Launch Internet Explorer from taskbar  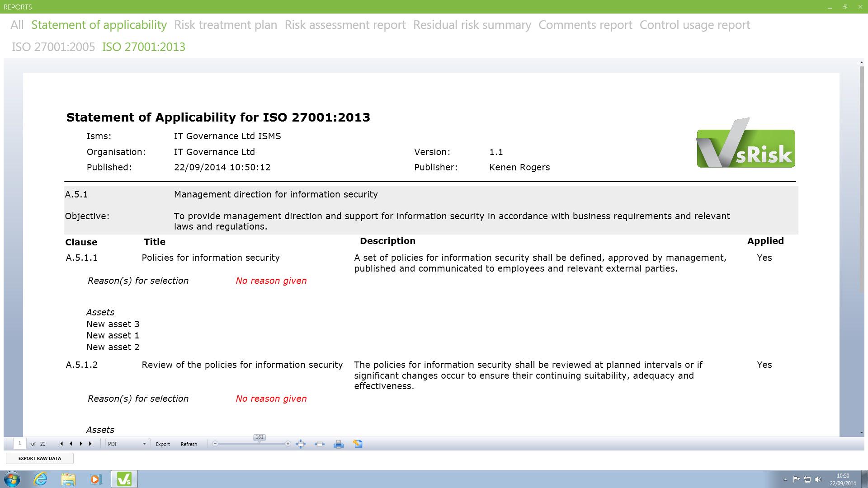pyautogui.click(x=41, y=479)
